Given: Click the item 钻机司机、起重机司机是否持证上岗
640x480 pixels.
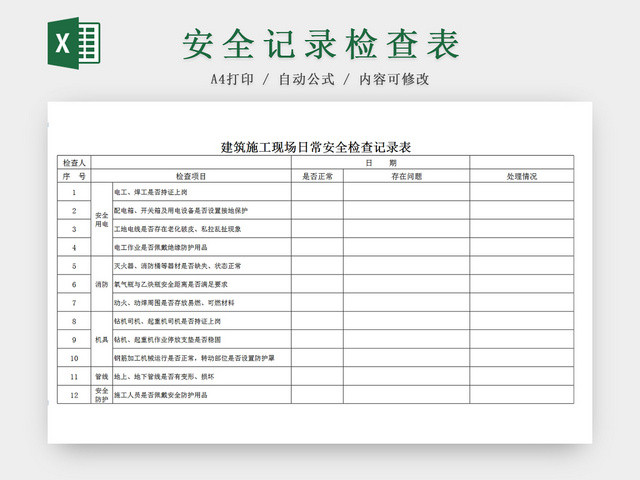Looking at the screenshot, I should tap(167, 321).
